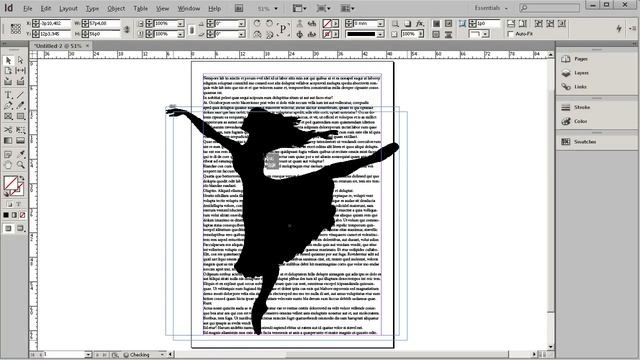Open the Essentials workspace switcher
The height and width of the screenshot is (360, 640).
(x=491, y=8)
